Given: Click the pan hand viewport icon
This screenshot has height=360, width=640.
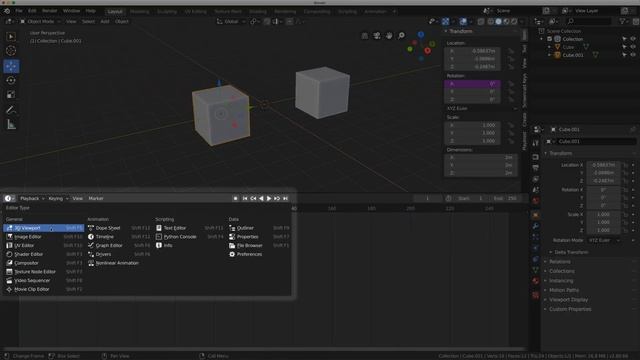Looking at the screenshot, I should 389,36.
